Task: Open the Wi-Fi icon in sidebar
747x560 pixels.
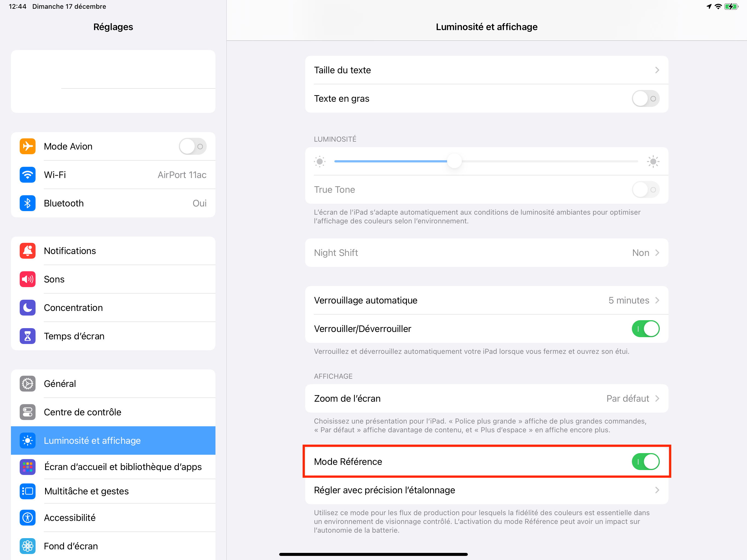Action: [27, 175]
